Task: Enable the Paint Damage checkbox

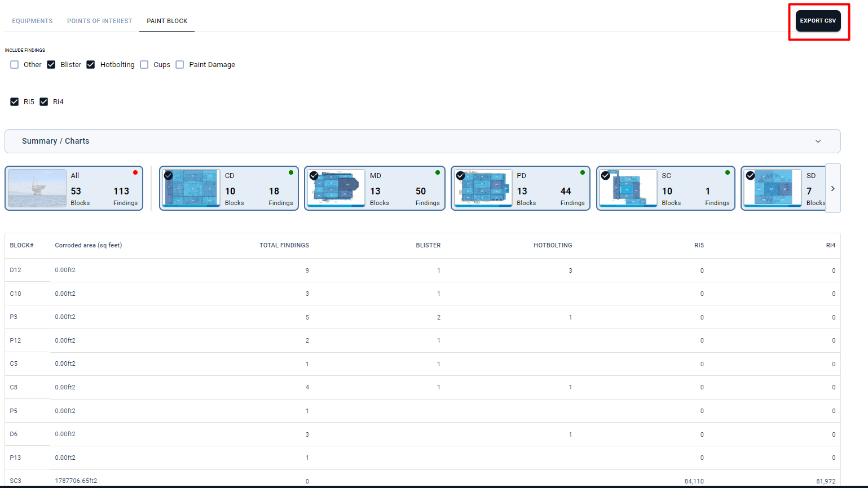Action: point(180,65)
